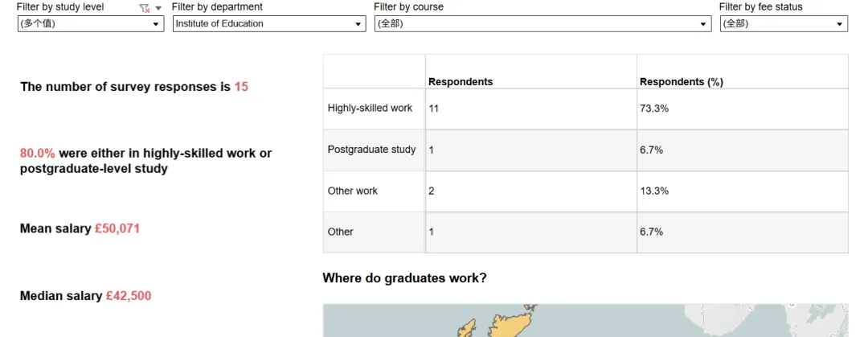Click the 73.3% percentage cell
Image resolution: width=868 pixels, height=337 pixels.
(654, 108)
